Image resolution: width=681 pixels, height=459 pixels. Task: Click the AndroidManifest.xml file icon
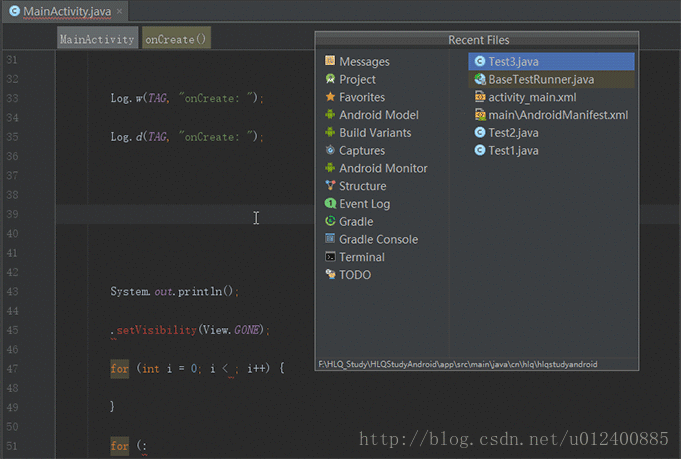tap(480, 115)
